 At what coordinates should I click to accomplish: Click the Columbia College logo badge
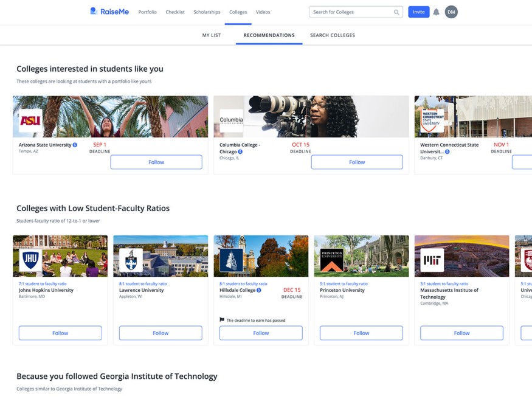point(232,120)
